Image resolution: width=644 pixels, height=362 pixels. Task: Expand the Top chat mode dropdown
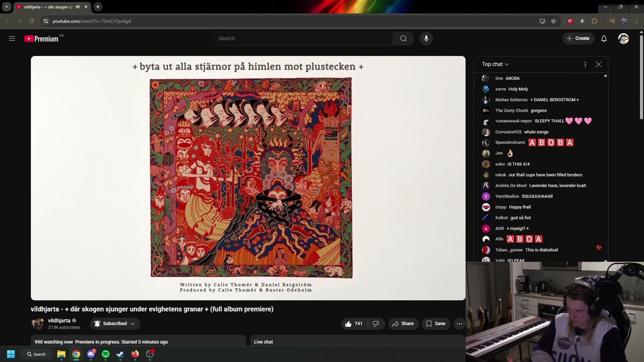[496, 64]
